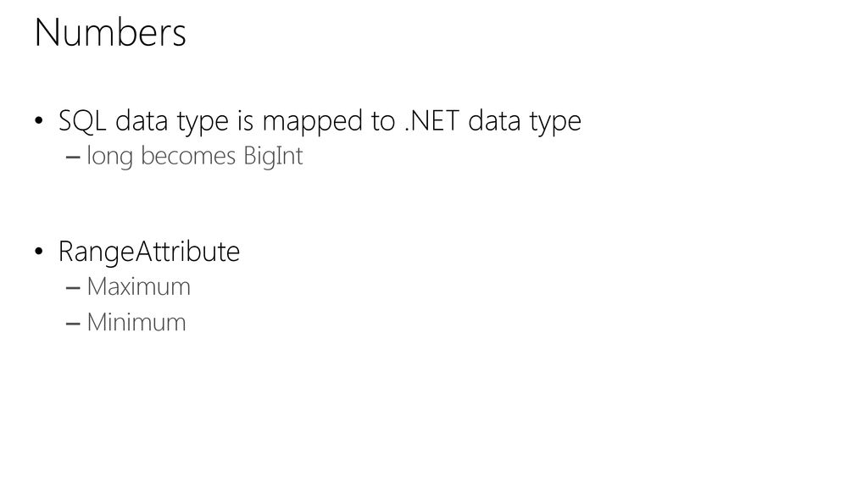Click bullet dot before SQL data type
This screenshot has height=488, width=868.
(39, 120)
